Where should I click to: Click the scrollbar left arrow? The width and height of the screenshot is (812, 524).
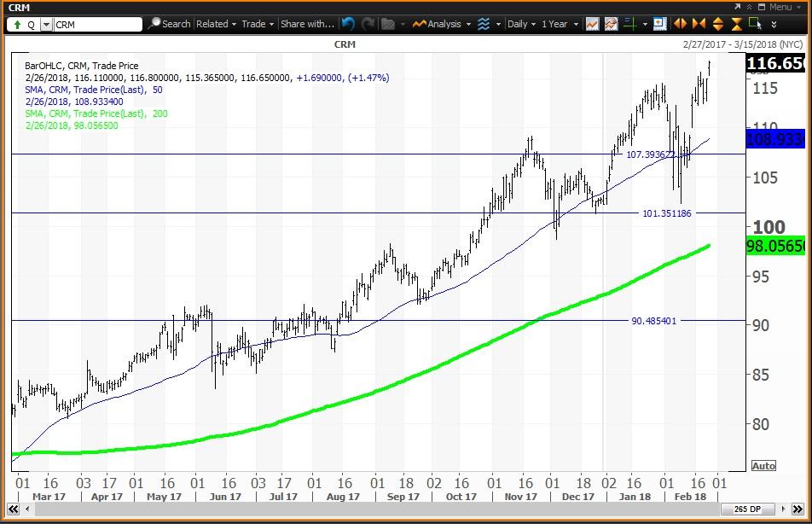point(27,509)
